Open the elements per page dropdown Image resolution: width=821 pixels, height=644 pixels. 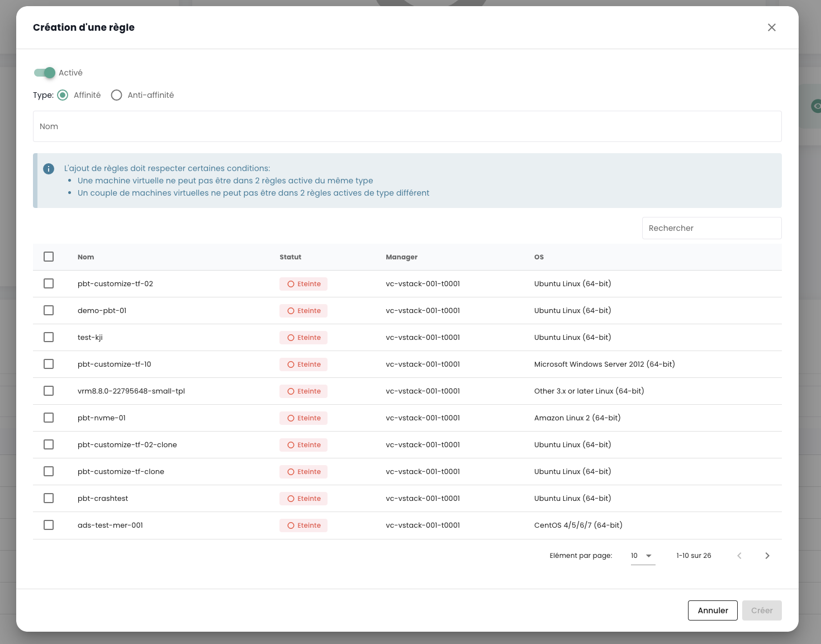coord(642,556)
